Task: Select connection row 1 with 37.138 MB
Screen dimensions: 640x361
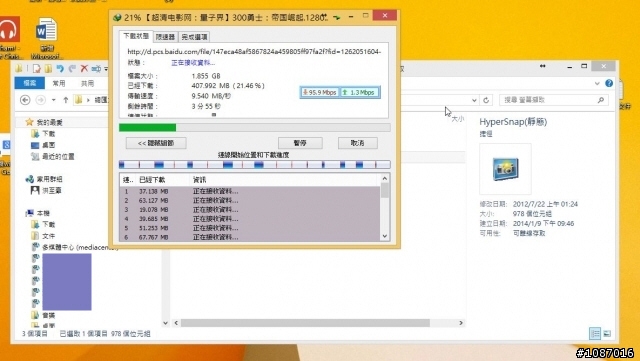Action: click(250, 191)
